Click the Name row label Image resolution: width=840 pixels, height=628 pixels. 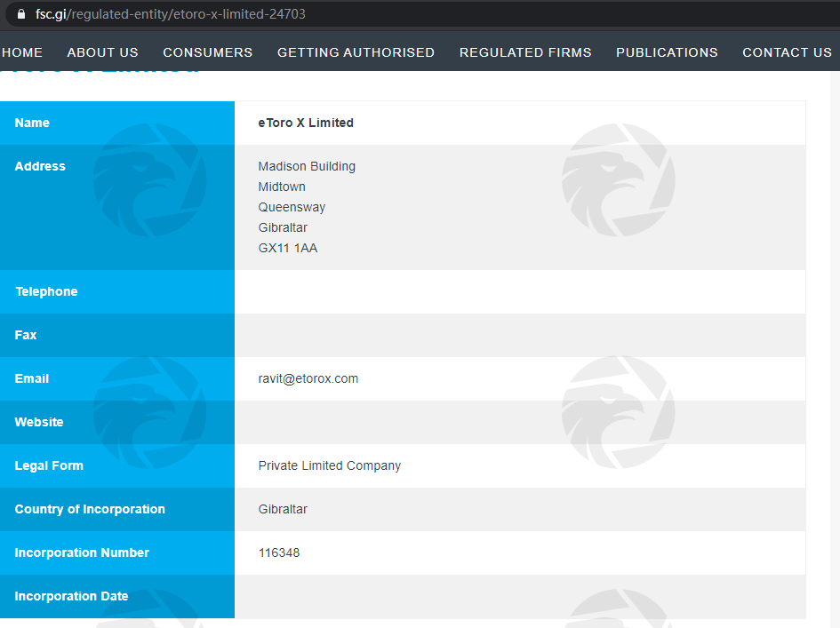pos(32,123)
